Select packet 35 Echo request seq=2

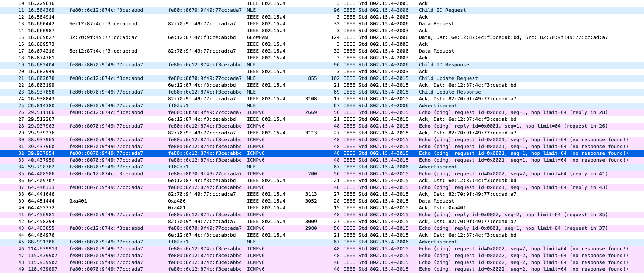(x=322, y=174)
